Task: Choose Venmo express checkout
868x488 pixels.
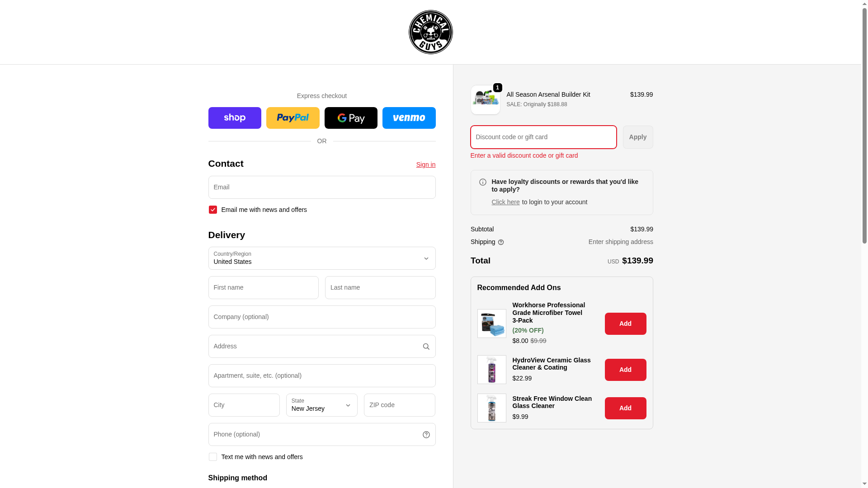Action: tap(409, 118)
